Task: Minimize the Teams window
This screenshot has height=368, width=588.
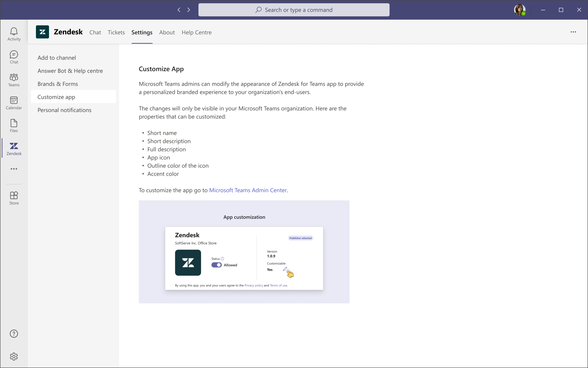Action: tap(543, 10)
